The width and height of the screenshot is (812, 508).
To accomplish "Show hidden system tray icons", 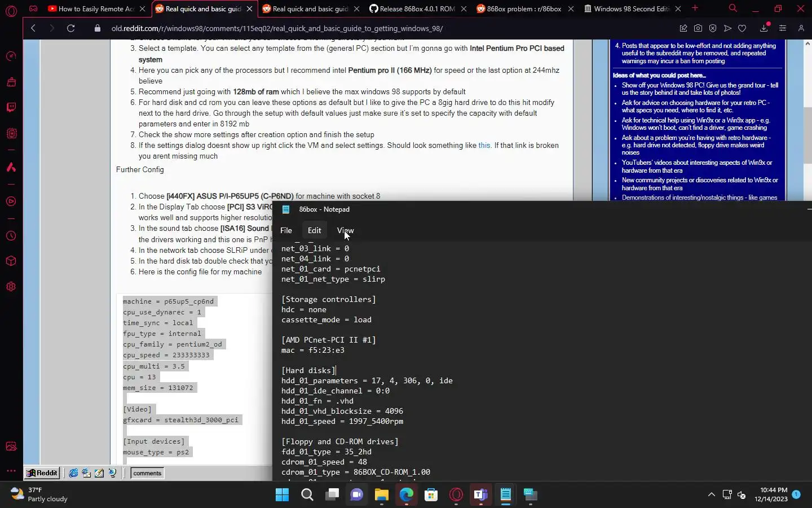I will click(x=711, y=495).
